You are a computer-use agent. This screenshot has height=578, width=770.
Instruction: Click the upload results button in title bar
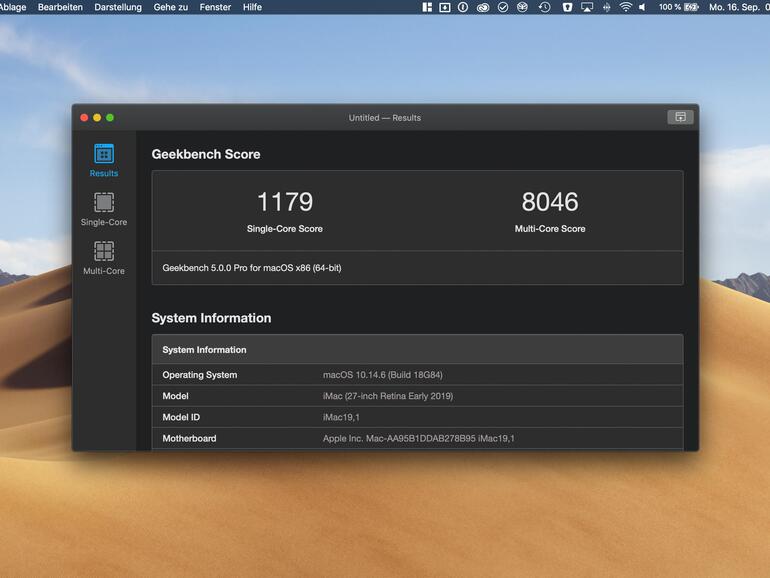click(680, 117)
